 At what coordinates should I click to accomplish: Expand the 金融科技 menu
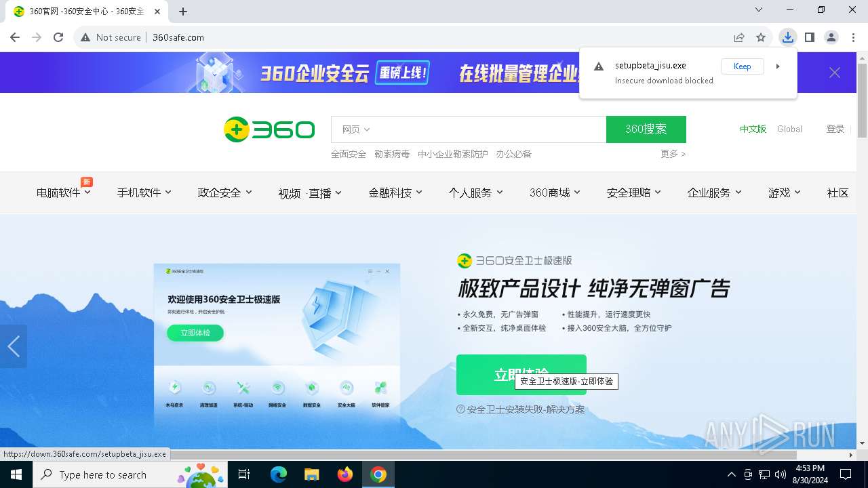pos(395,192)
